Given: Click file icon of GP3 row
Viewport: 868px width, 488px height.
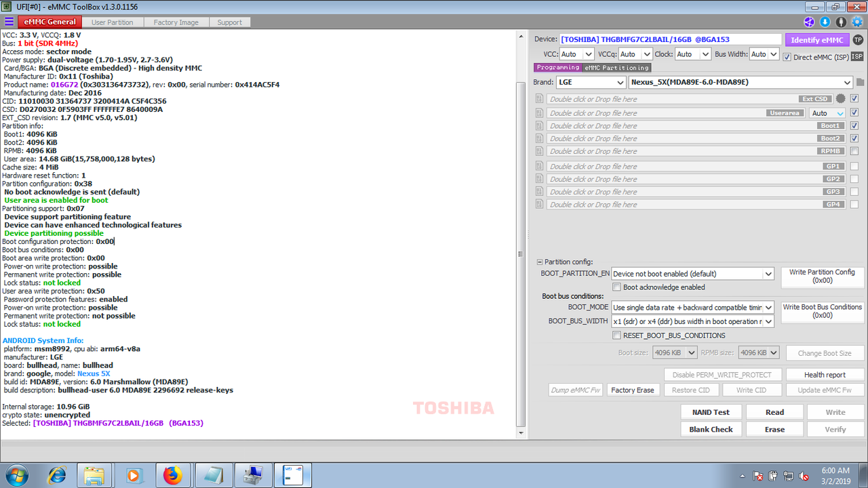Looking at the screenshot, I should (x=540, y=192).
